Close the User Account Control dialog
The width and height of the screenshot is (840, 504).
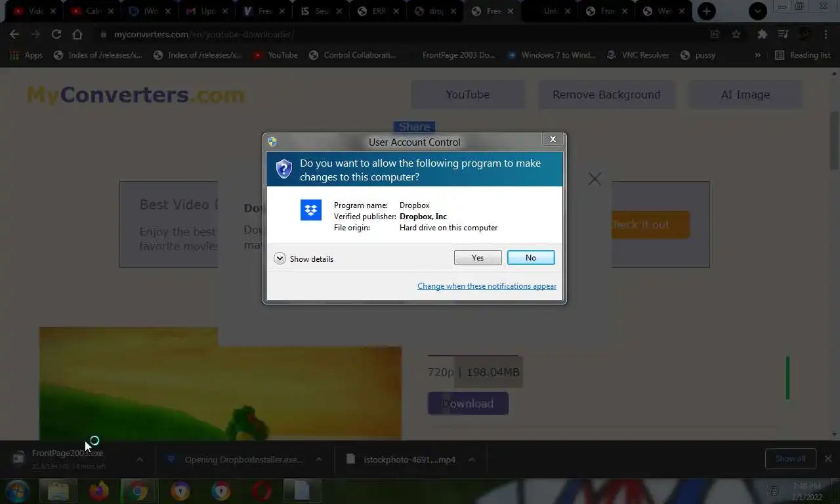click(553, 139)
